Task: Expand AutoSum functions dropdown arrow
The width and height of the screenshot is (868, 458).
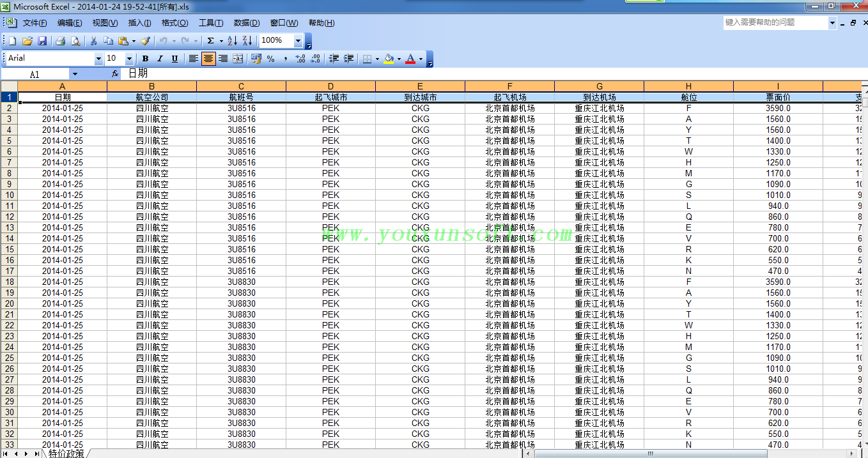Action: click(x=221, y=41)
